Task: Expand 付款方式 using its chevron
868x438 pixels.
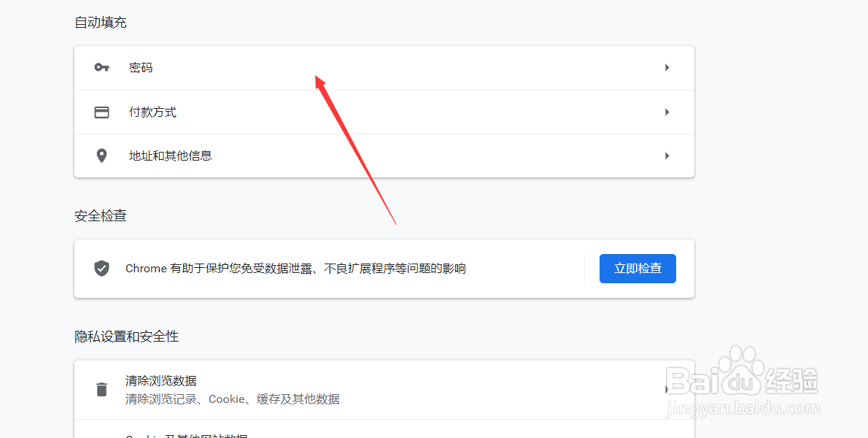Action: pyautogui.click(x=666, y=112)
